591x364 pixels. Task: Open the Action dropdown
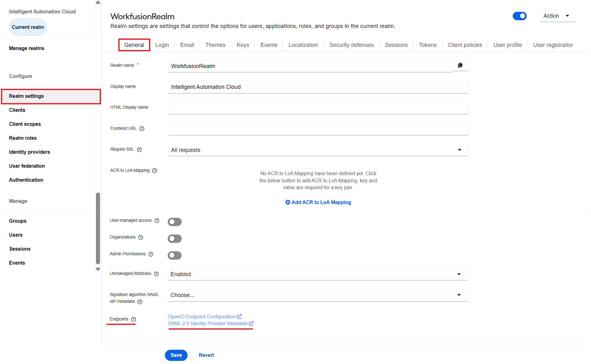(558, 16)
